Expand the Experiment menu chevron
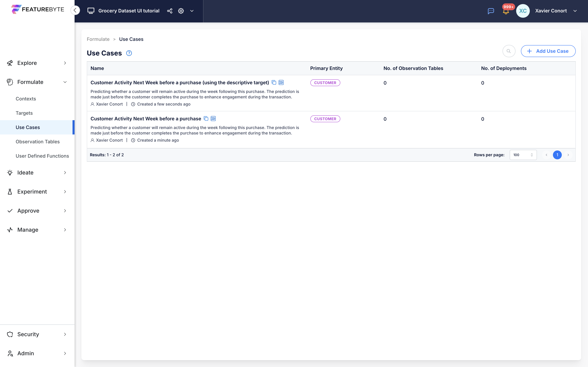Screen dimensions: 588x367 tap(65, 192)
